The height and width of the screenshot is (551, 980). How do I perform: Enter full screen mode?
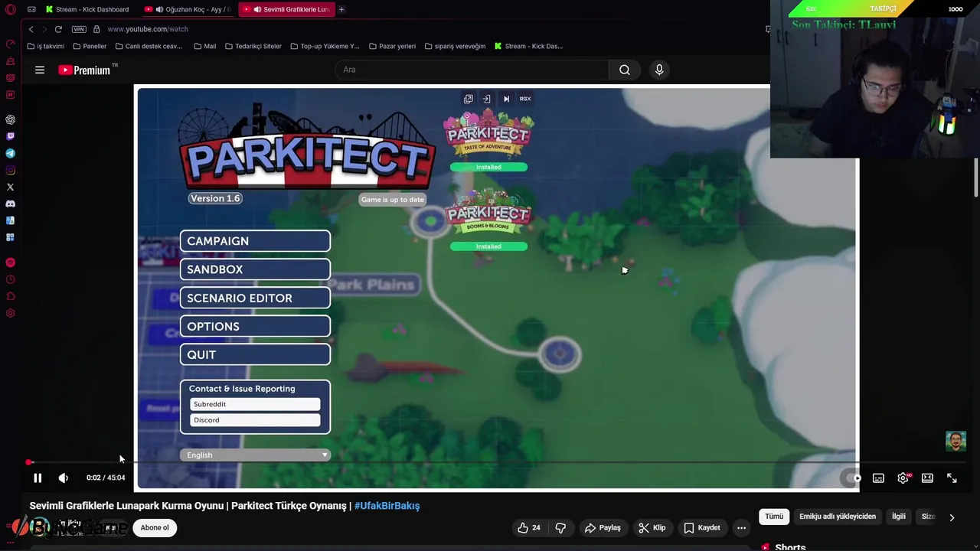[952, 478]
